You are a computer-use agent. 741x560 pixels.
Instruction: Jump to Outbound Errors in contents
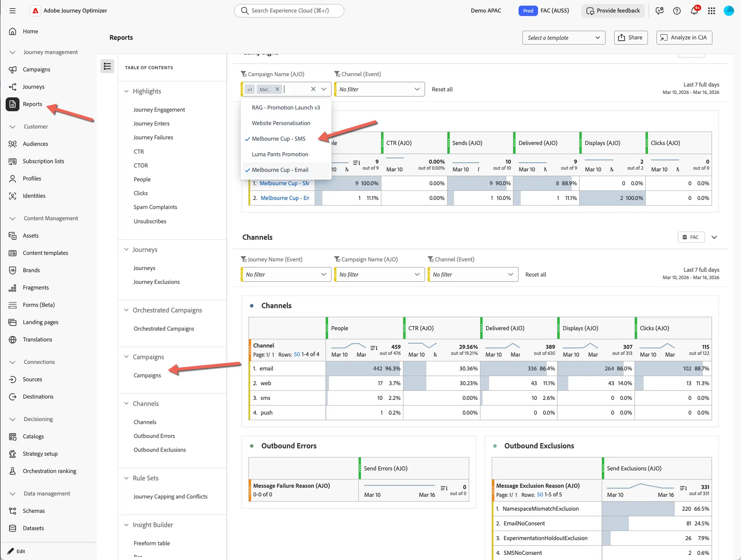155,436
